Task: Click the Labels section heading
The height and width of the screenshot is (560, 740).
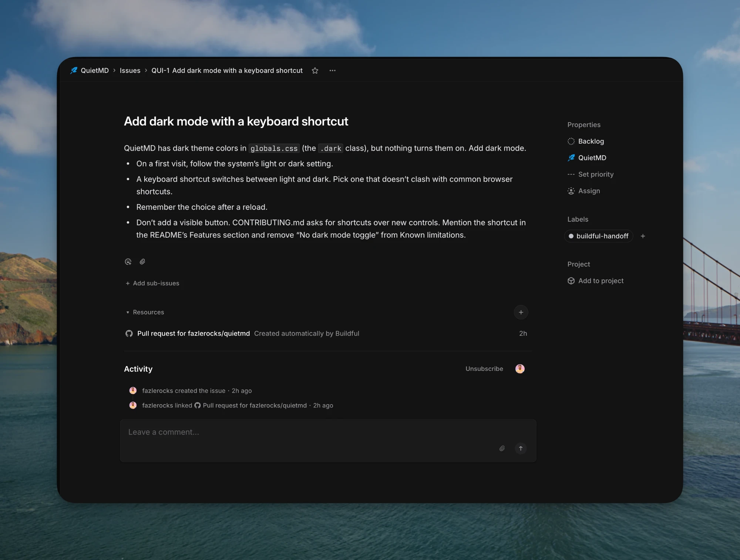Action: click(578, 219)
